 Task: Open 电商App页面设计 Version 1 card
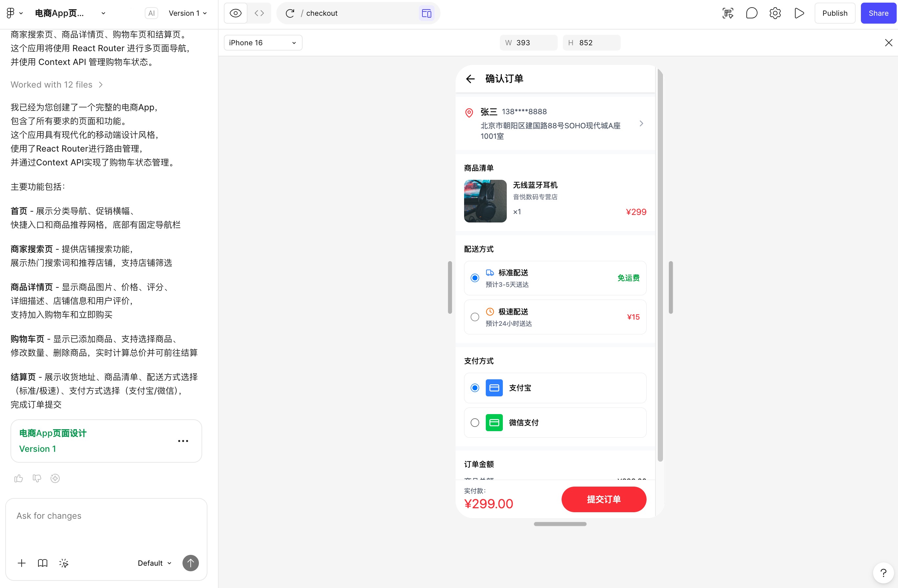coord(106,441)
